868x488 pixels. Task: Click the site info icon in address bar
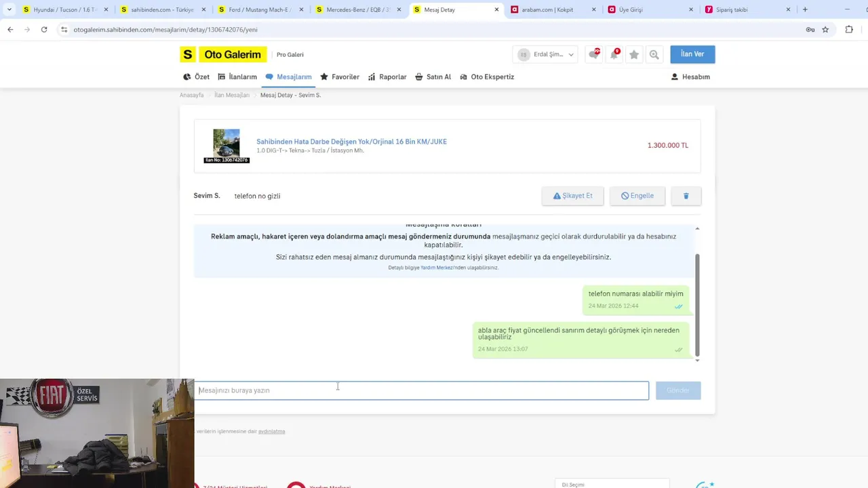(x=64, y=30)
